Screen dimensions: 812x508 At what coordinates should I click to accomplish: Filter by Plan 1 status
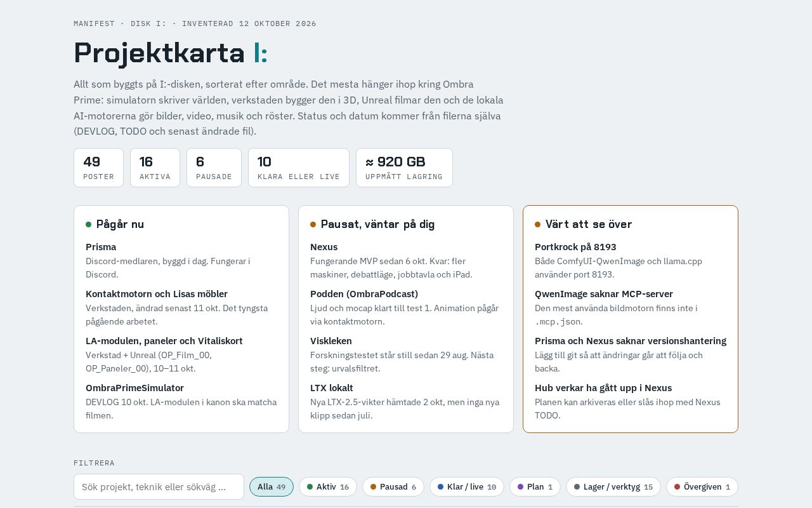535,487
